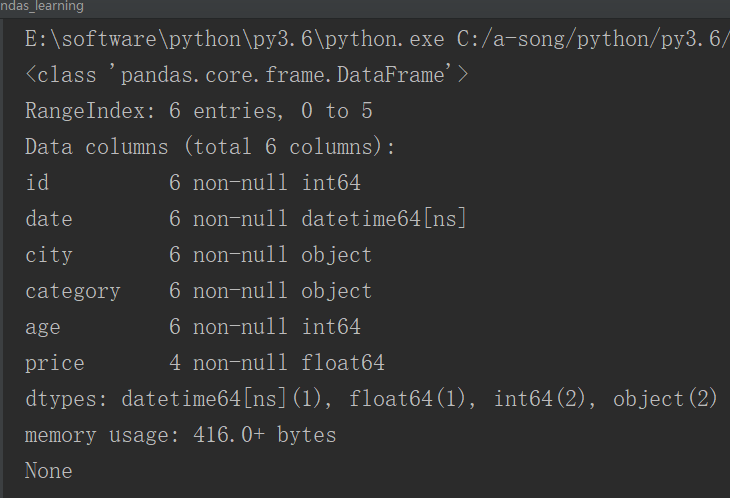730x498 pixels.
Task: Click the 'category' column name
Action: point(73,292)
